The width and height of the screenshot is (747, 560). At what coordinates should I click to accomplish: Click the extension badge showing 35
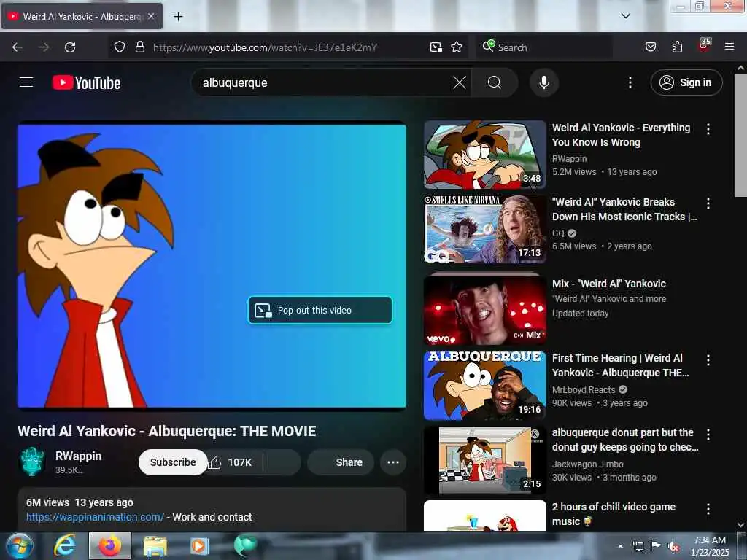(704, 45)
